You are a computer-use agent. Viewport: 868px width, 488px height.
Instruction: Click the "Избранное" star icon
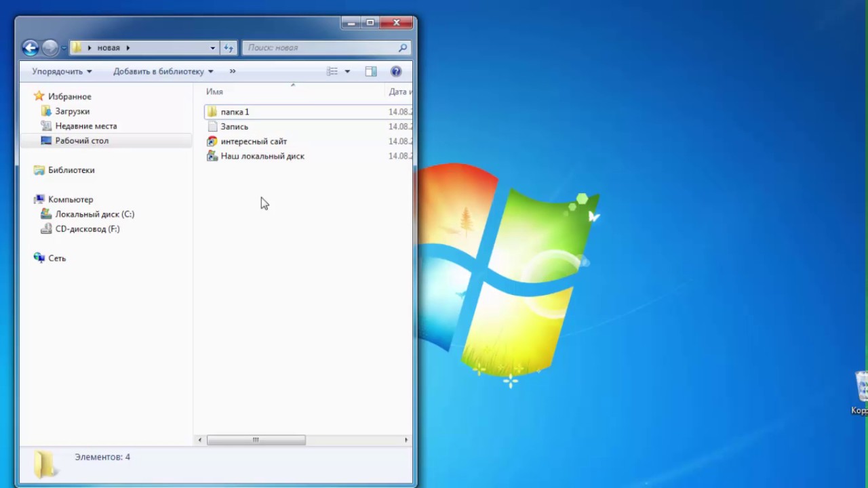pos(39,96)
